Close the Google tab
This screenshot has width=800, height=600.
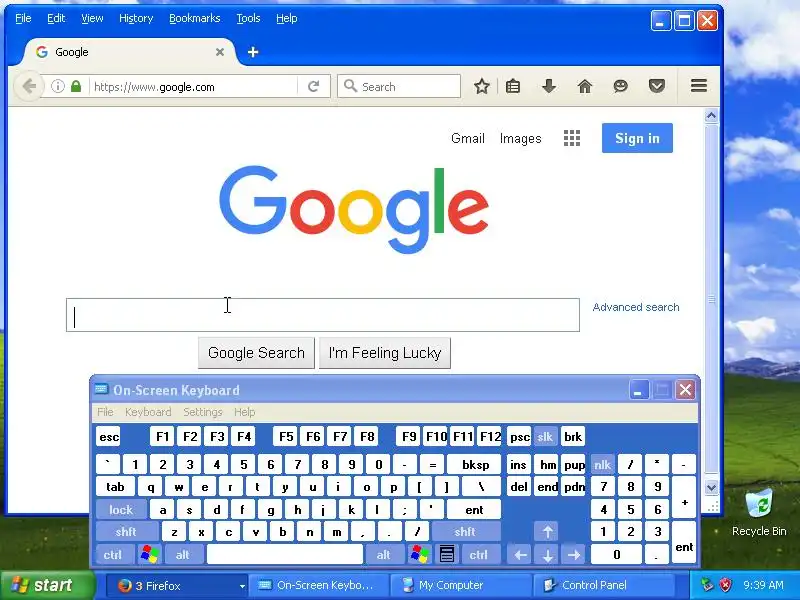tap(219, 52)
